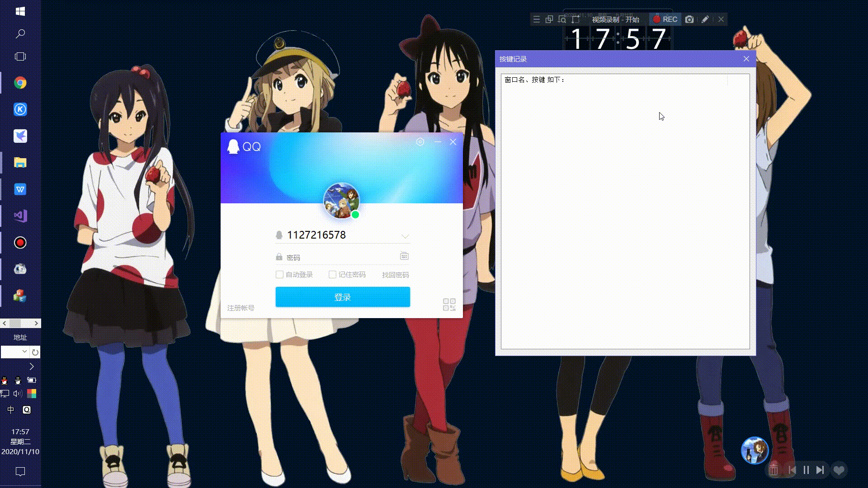Click the 登录 login button
868x488 pixels.
click(x=343, y=297)
